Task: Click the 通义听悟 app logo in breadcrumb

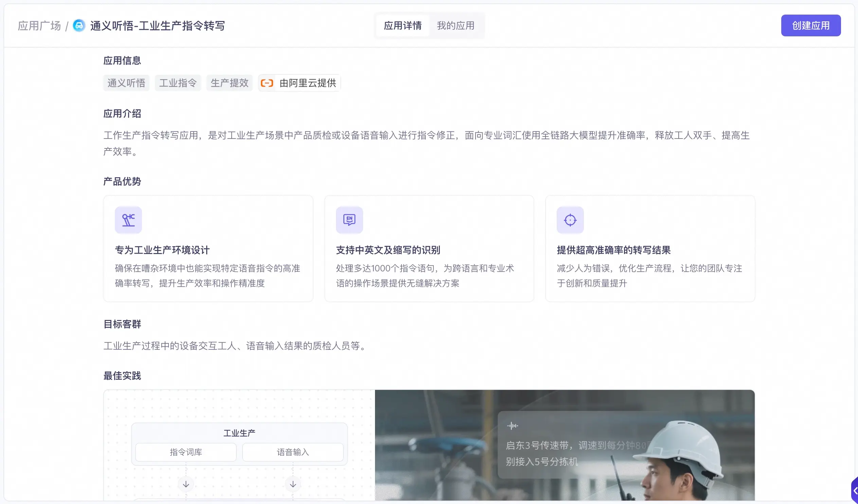Action: point(79,25)
